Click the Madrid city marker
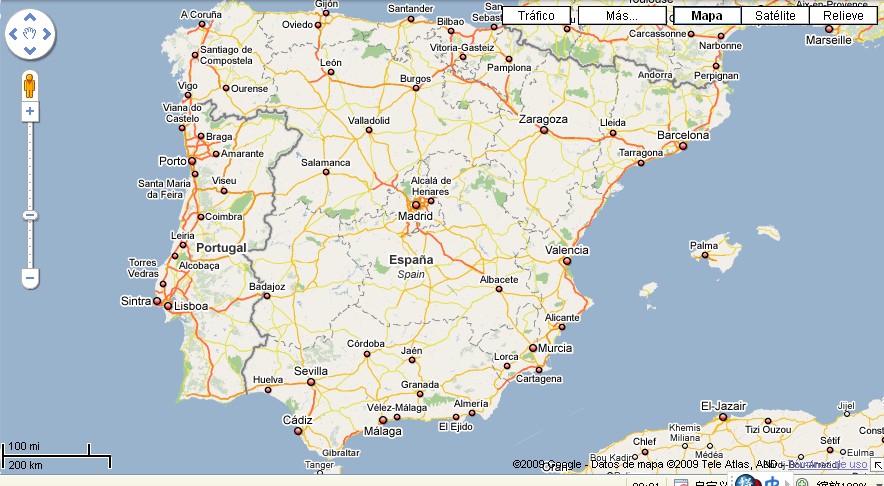Viewport: 884px width, 486px height. tap(416, 205)
